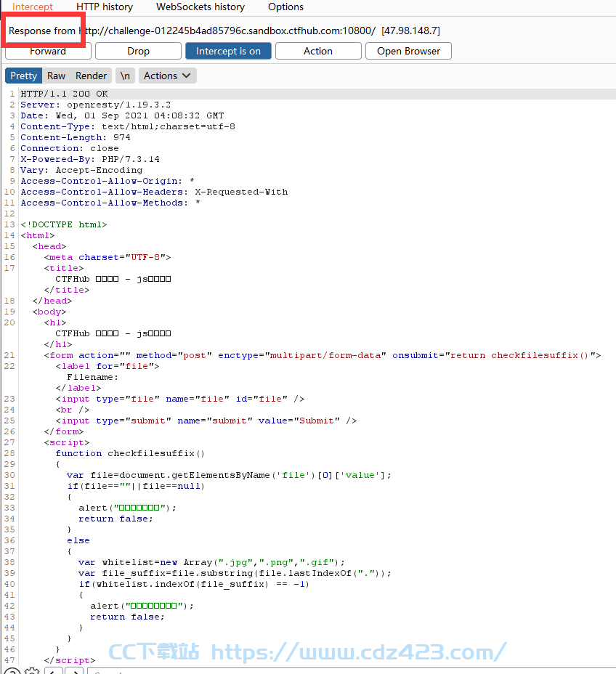This screenshot has height=674, width=616.
Task: Click the meta charset="UTF-8" line
Action: 108,257
